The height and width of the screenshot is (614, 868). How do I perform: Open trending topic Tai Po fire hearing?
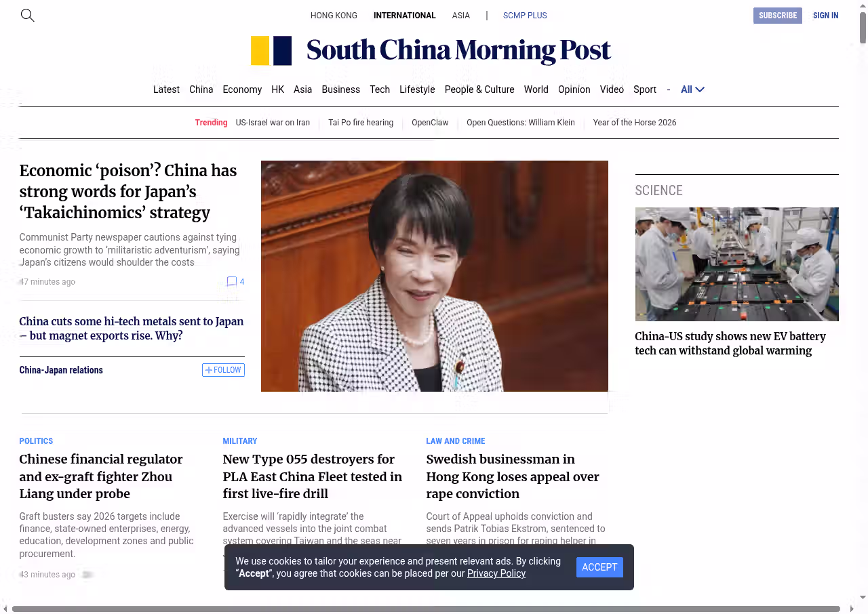[x=361, y=123]
